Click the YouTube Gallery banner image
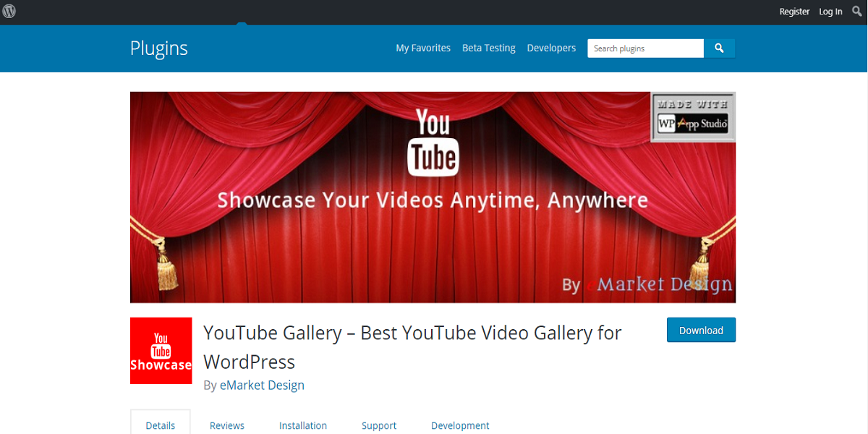Screen dimensions: 868x434 coord(433,197)
